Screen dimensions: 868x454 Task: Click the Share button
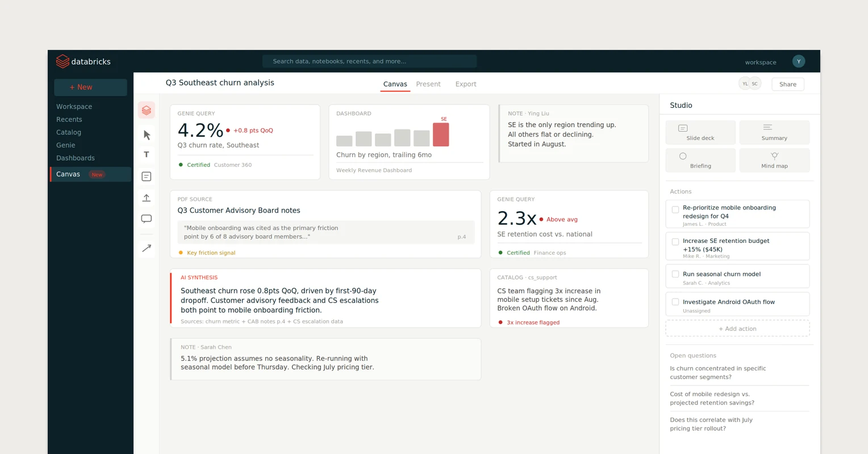point(788,84)
